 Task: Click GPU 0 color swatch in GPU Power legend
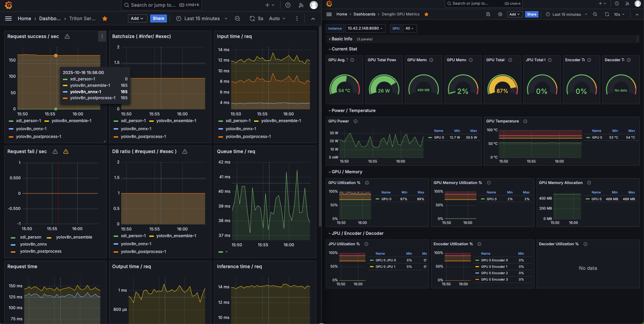[430, 137]
